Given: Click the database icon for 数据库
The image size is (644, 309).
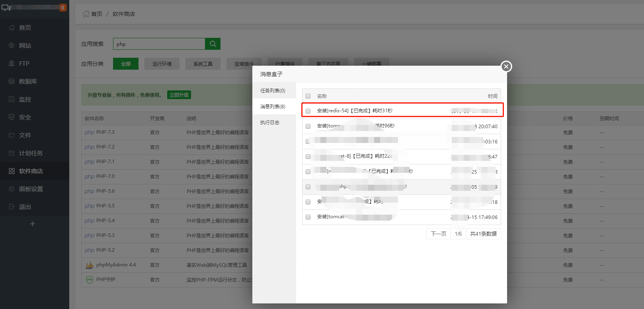Looking at the screenshot, I should pyautogui.click(x=12, y=81).
